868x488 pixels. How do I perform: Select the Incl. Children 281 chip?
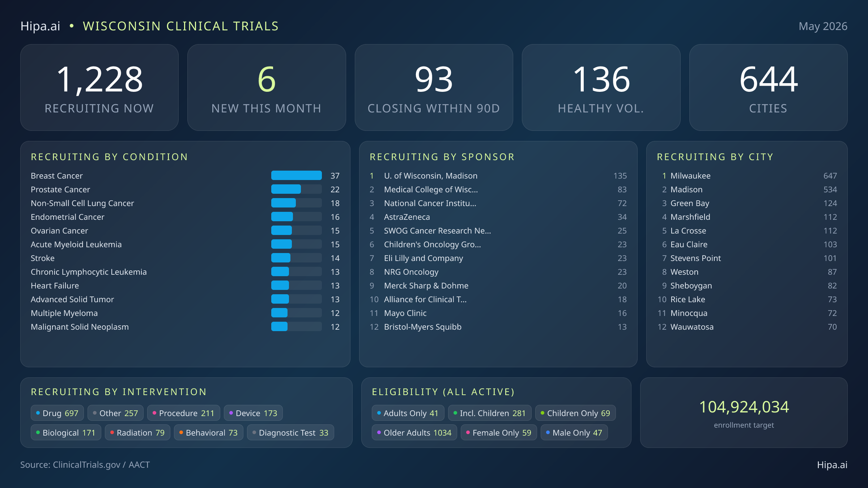pyautogui.click(x=490, y=413)
